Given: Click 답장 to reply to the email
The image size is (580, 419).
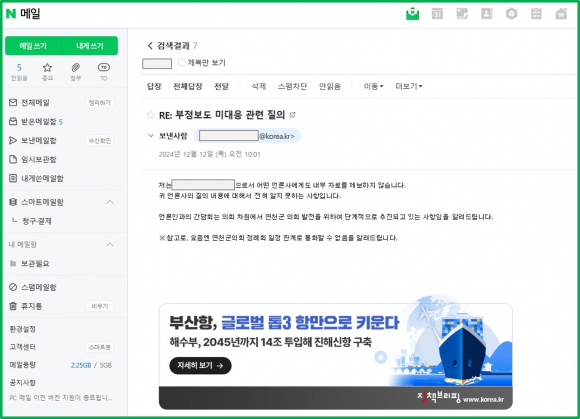Looking at the screenshot, I should [x=154, y=86].
